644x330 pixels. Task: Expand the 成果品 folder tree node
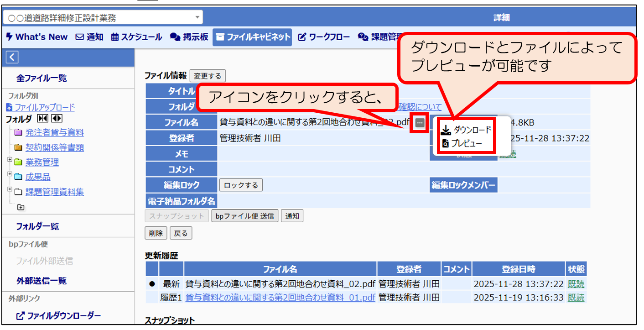[x=10, y=175]
